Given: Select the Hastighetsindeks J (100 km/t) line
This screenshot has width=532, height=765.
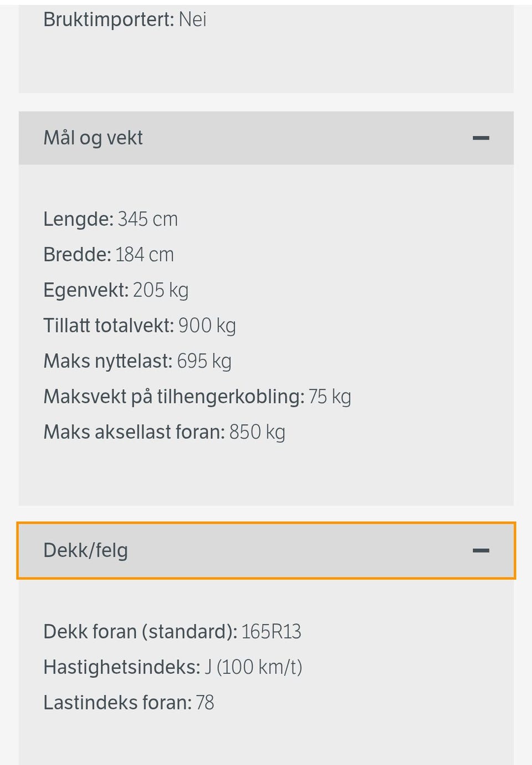Looking at the screenshot, I should pos(173,667).
